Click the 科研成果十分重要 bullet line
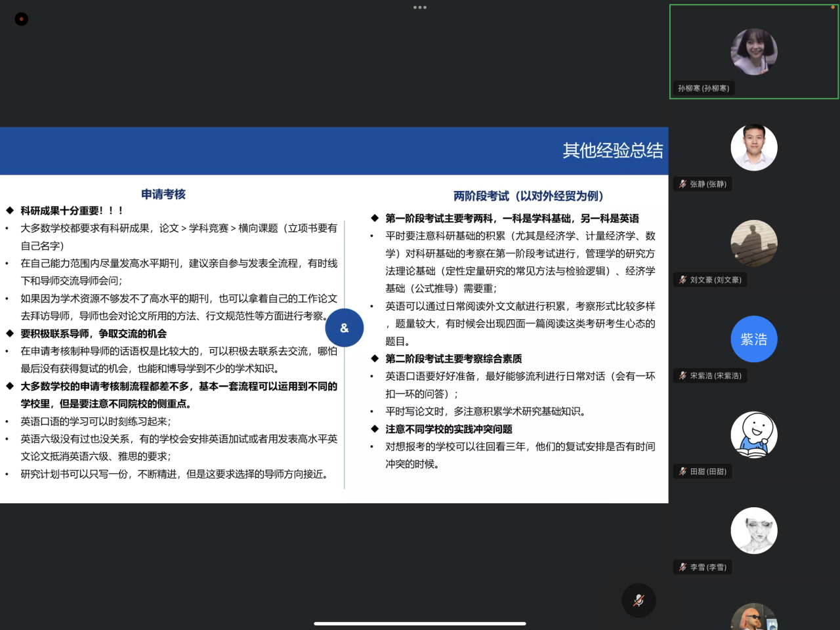840x630 pixels. click(x=72, y=211)
